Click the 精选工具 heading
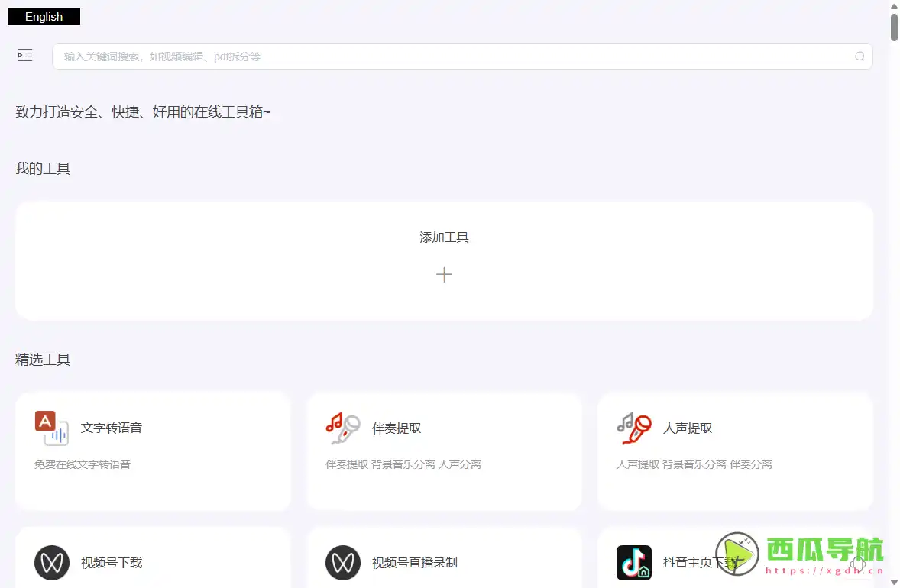The height and width of the screenshot is (588, 900). (x=43, y=360)
